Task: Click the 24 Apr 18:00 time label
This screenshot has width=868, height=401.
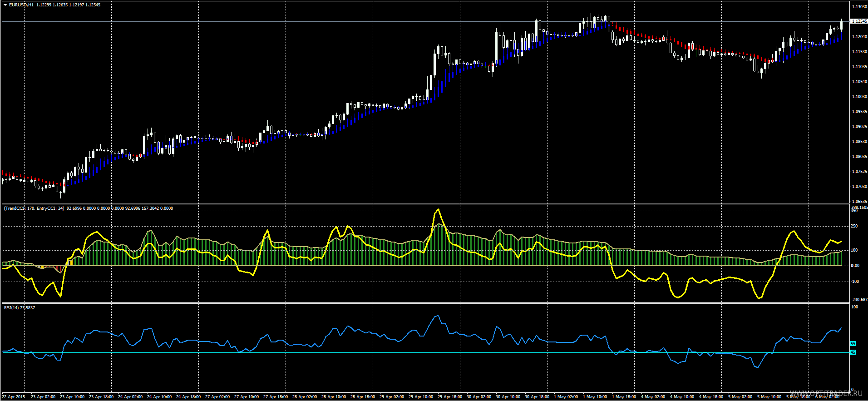Action: click(188, 397)
